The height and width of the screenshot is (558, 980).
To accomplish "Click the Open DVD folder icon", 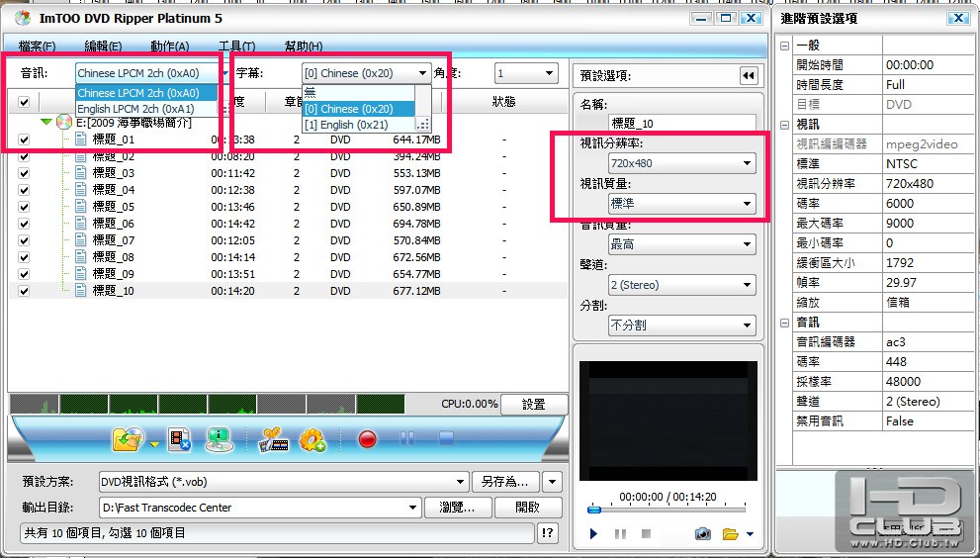I will click(x=129, y=439).
